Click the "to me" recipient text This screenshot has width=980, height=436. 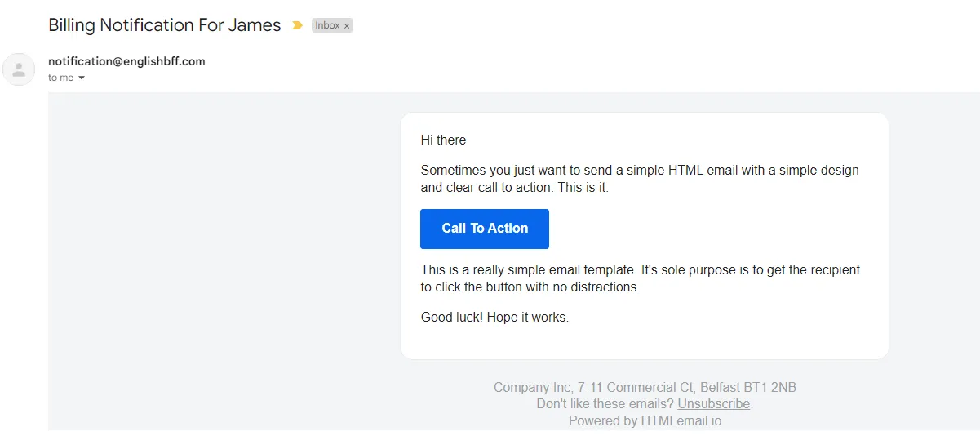(x=60, y=78)
